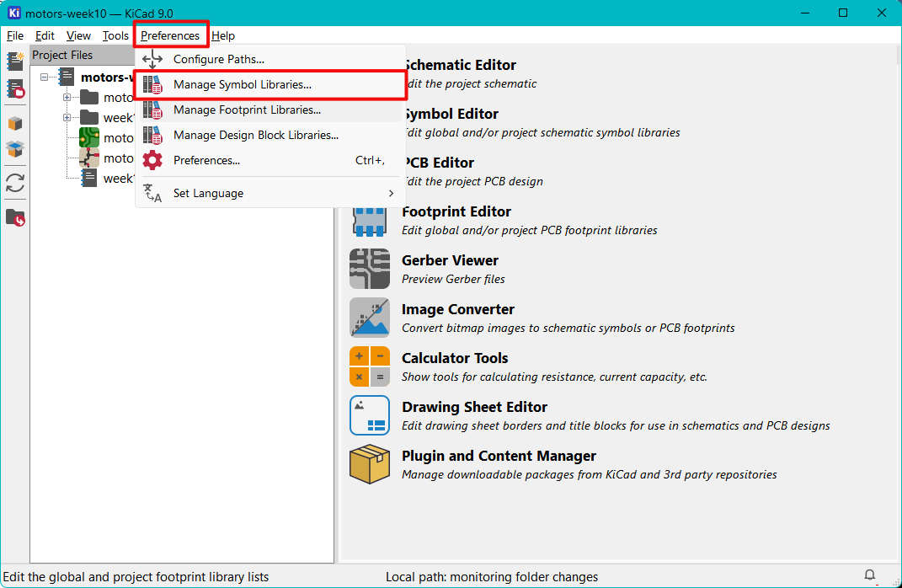The height and width of the screenshot is (588, 902).
Task: Collapse the root motors project tree node
Action: pyautogui.click(x=45, y=77)
